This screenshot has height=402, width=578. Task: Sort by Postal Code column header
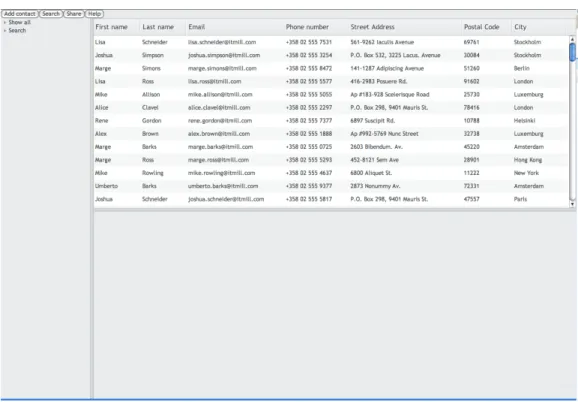coord(481,27)
